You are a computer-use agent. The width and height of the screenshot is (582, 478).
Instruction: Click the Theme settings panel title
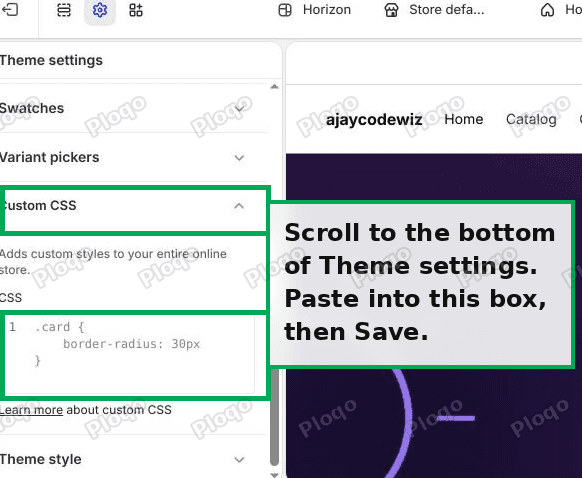tap(51, 60)
